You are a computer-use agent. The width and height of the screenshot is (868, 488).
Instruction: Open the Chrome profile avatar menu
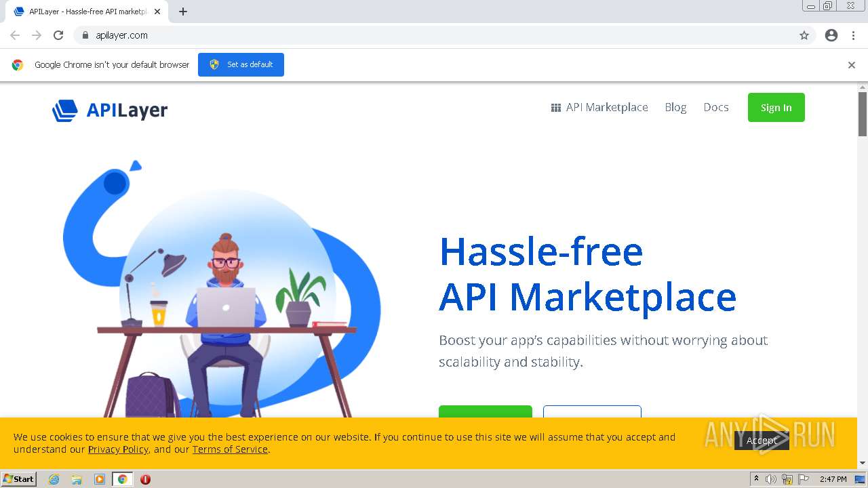click(831, 35)
